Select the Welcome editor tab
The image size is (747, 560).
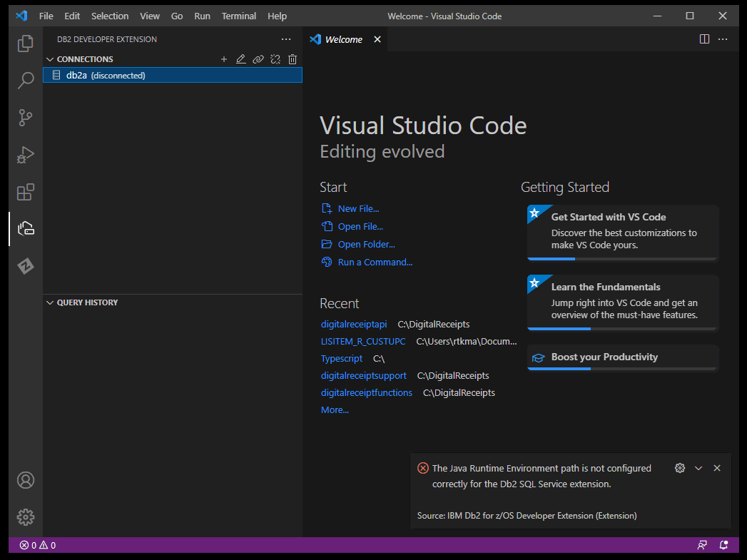[345, 39]
